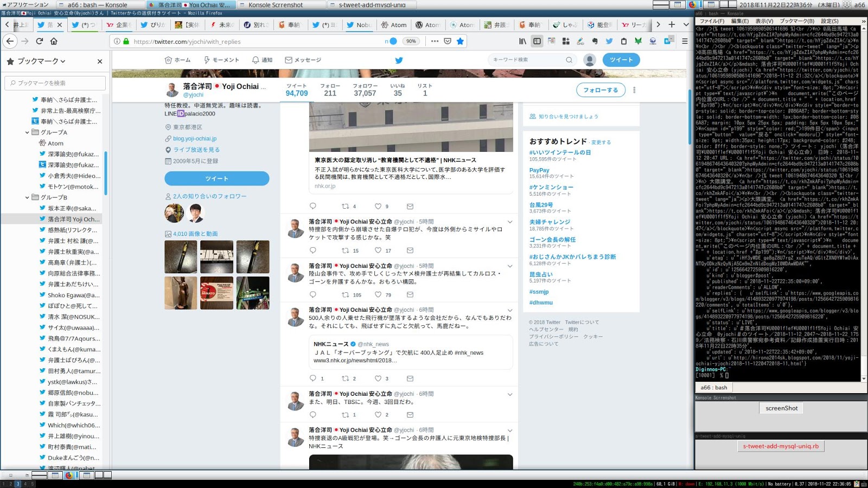Viewport: 868px width, 488px height.
Task: Click the Twitter extension icon in Firefox toolbar
Action: click(609, 41)
